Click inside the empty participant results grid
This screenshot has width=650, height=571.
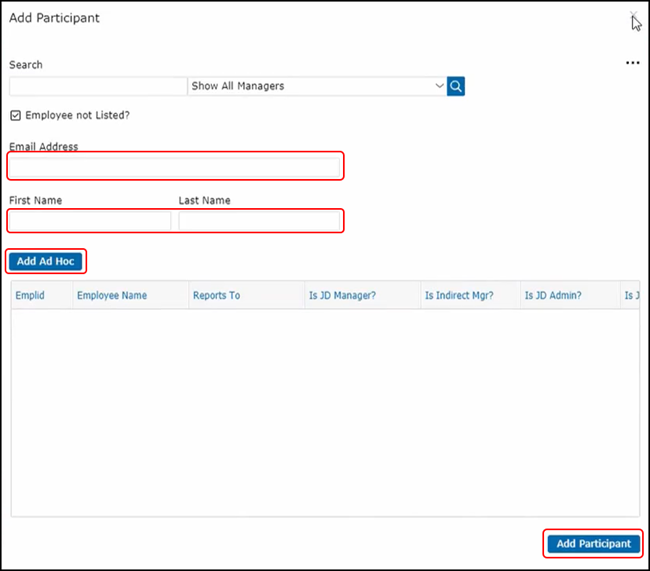point(325,410)
